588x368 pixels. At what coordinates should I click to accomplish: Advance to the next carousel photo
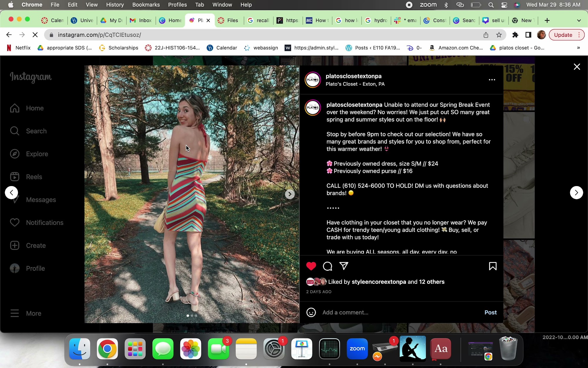click(290, 194)
